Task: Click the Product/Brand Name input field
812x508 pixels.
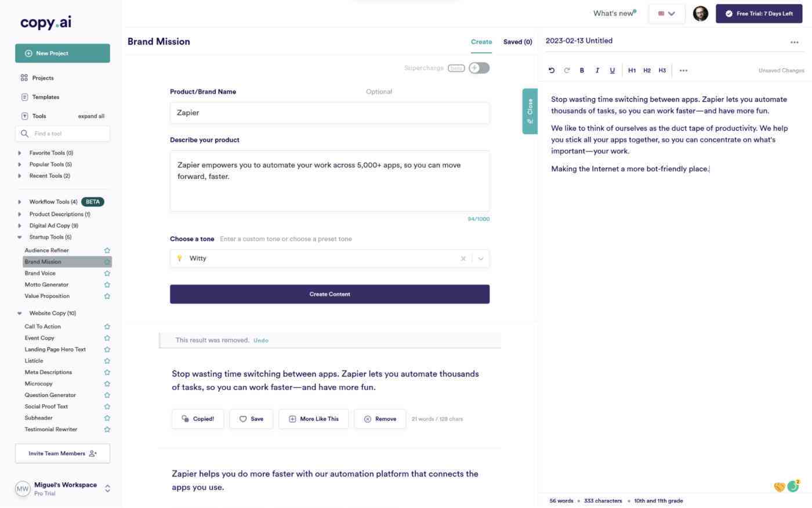Action: [329, 113]
